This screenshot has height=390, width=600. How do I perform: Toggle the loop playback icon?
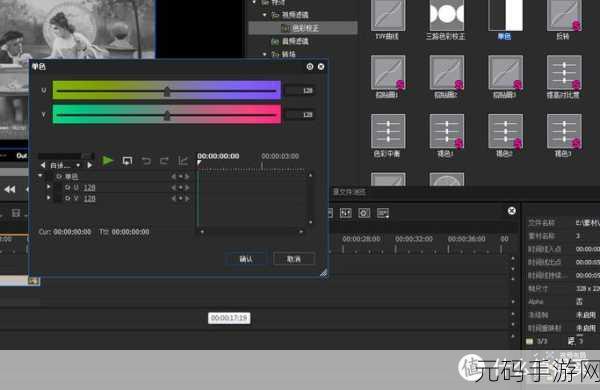point(127,161)
